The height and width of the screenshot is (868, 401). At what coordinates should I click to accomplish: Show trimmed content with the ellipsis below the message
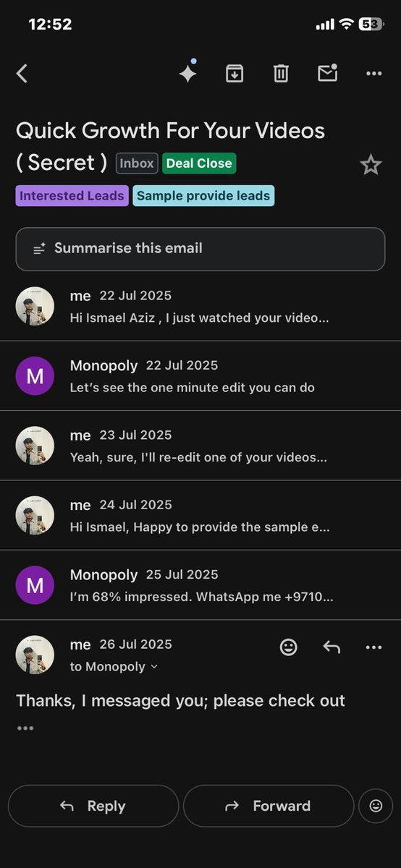coord(25,728)
